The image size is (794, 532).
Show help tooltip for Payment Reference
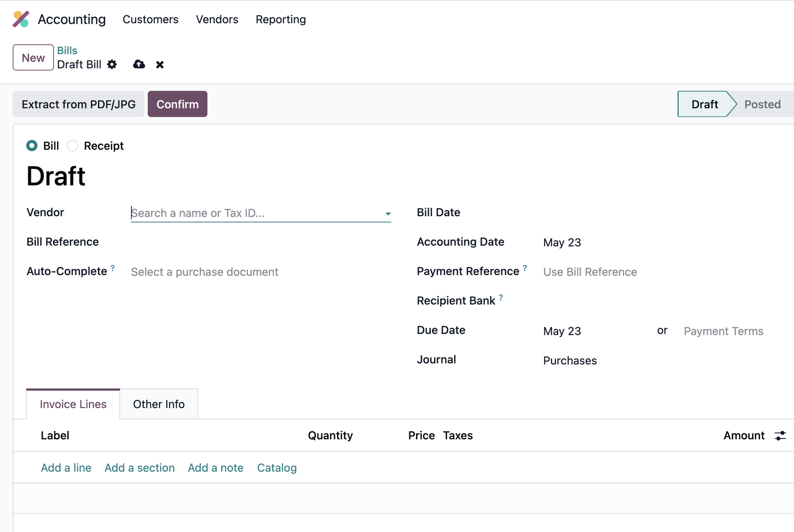(x=525, y=268)
